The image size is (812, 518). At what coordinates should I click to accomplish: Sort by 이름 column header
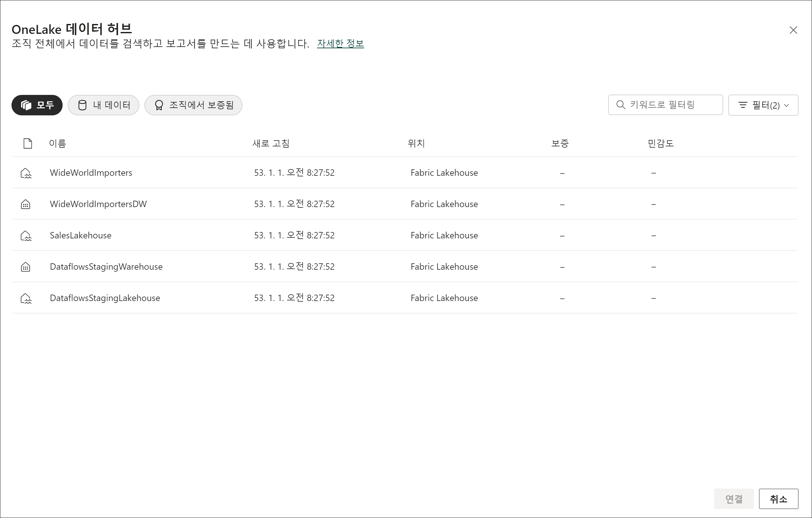[x=58, y=143]
